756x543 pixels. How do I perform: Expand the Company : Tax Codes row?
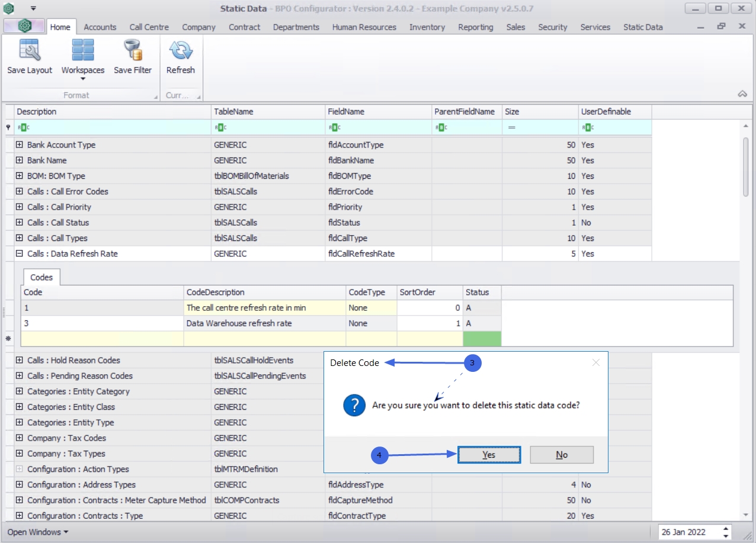tap(20, 438)
